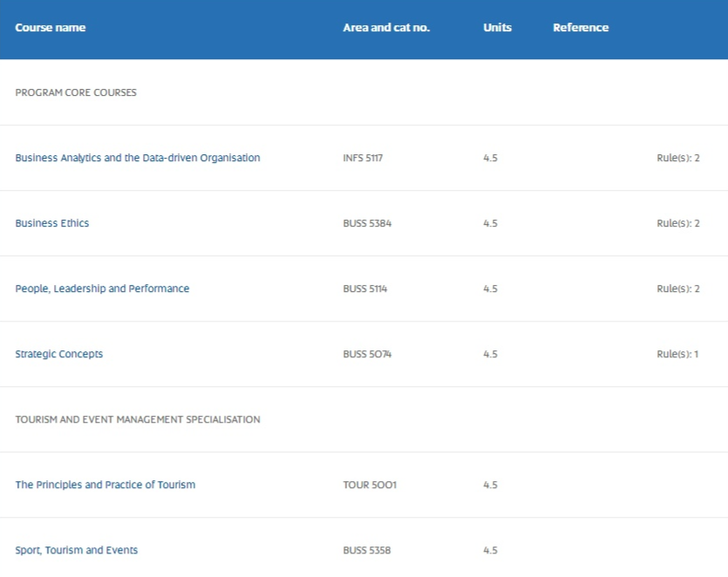Click the Area and cat no. header
Image resolution: width=728 pixels, height=577 pixels.
[x=386, y=28]
